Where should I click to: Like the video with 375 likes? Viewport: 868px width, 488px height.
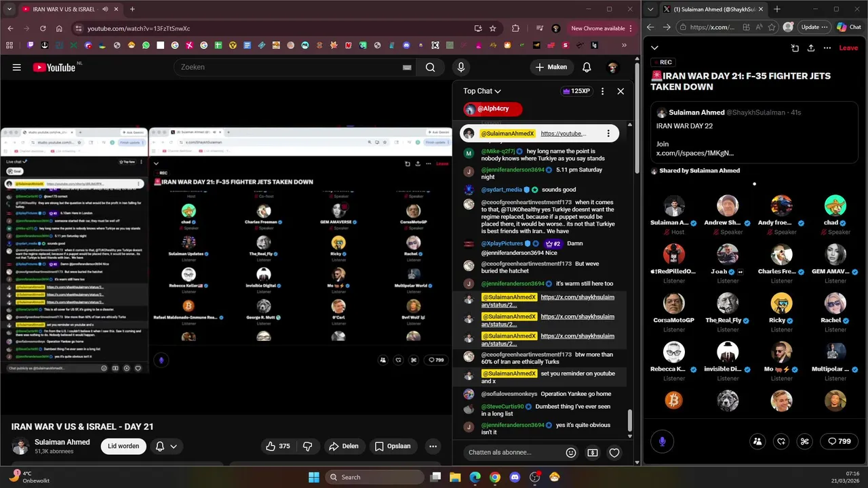pyautogui.click(x=278, y=446)
